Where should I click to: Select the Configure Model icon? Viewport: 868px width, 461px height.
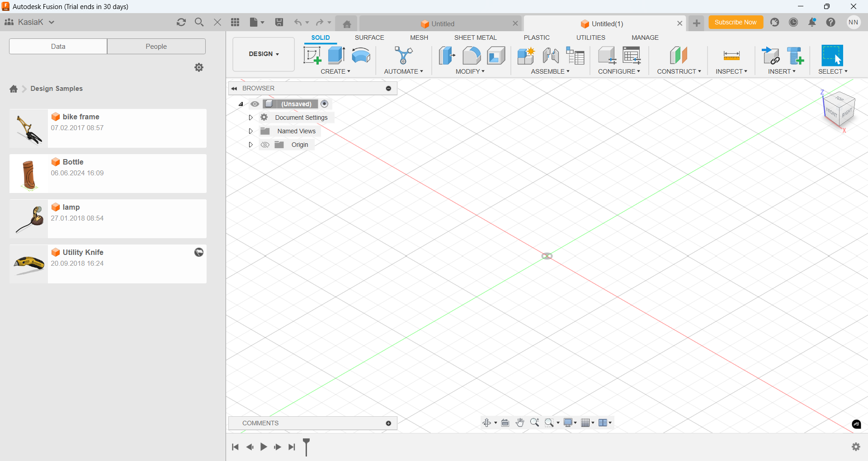click(607, 56)
